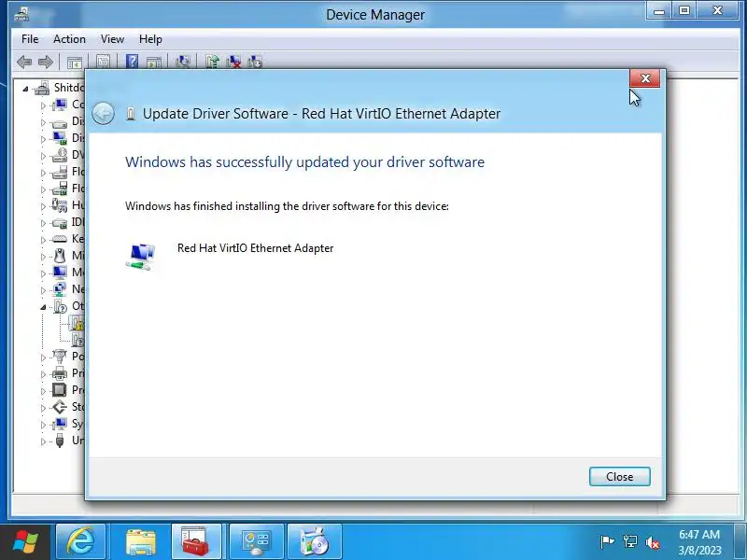Click the Forward arrow in Device Manager toolbar

45,62
